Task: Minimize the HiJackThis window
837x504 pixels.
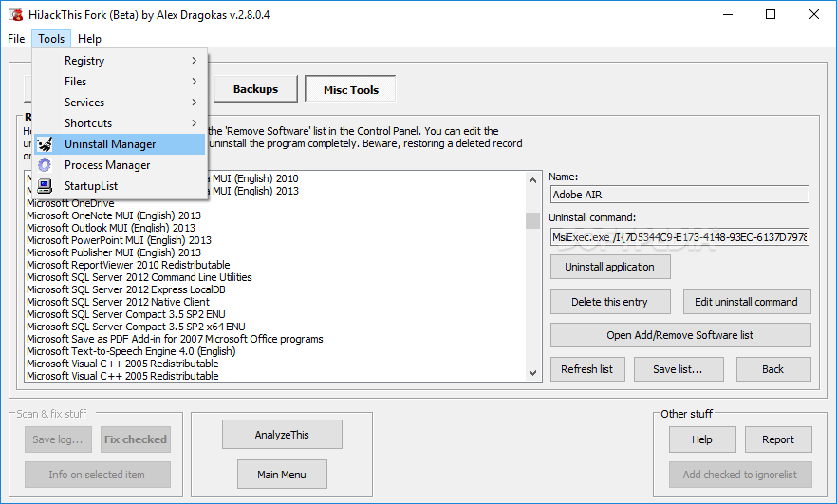Action: click(x=729, y=14)
